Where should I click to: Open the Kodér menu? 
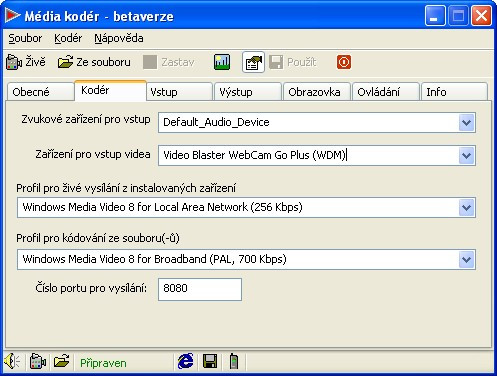[x=68, y=38]
